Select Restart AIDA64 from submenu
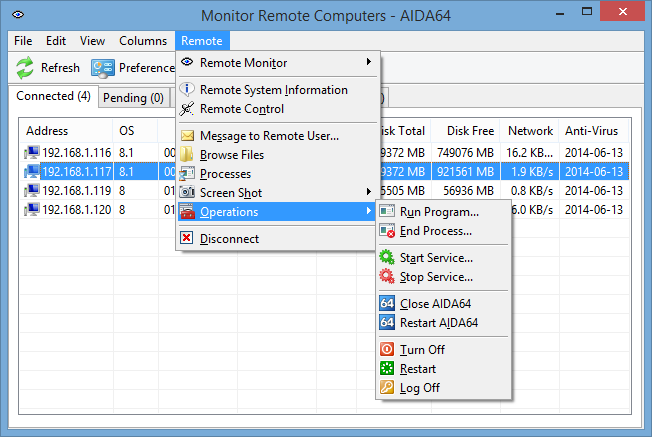This screenshot has height=437, width=652. pyautogui.click(x=439, y=323)
